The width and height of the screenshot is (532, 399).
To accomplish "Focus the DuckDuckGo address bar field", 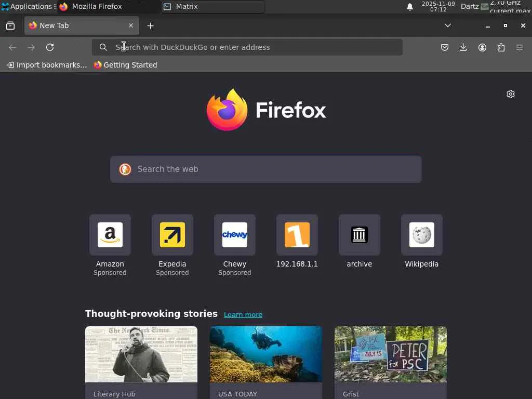I will [x=247, y=47].
